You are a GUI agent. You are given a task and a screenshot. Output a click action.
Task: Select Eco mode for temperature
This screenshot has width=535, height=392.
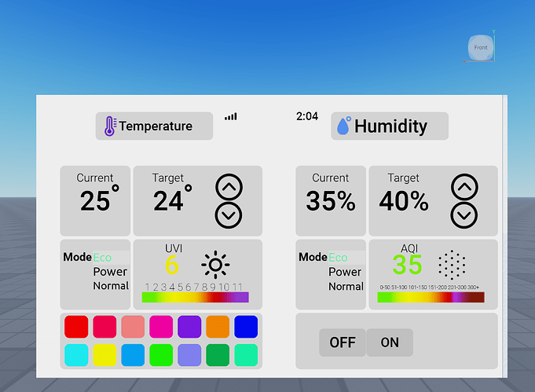103,257
